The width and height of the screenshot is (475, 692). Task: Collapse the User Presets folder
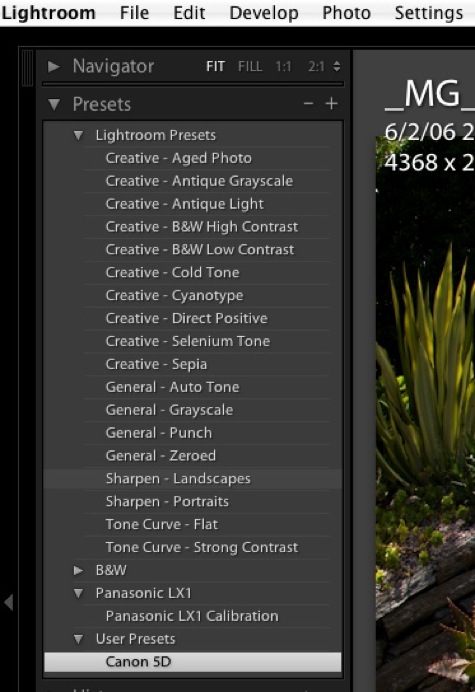79,639
